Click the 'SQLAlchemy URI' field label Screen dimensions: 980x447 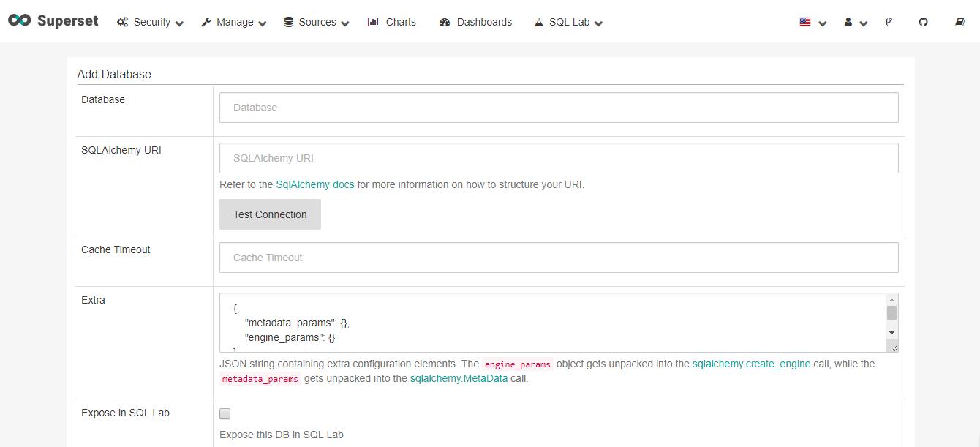pos(121,150)
